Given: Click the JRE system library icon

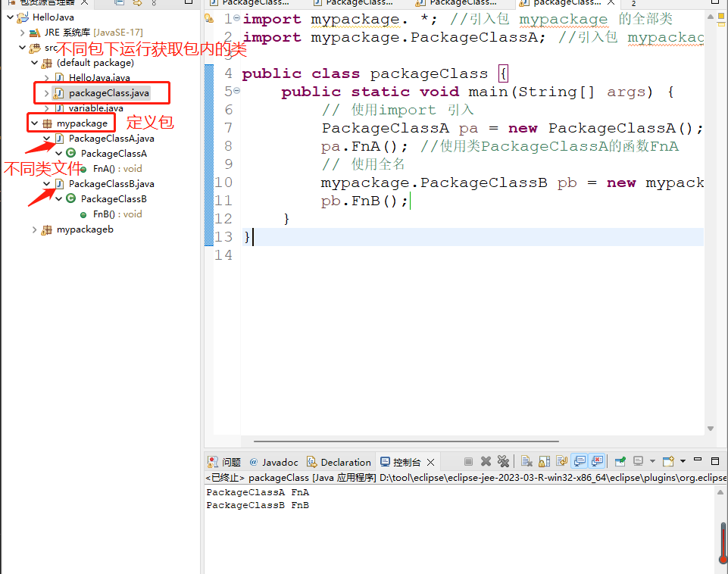Looking at the screenshot, I should click(34, 33).
